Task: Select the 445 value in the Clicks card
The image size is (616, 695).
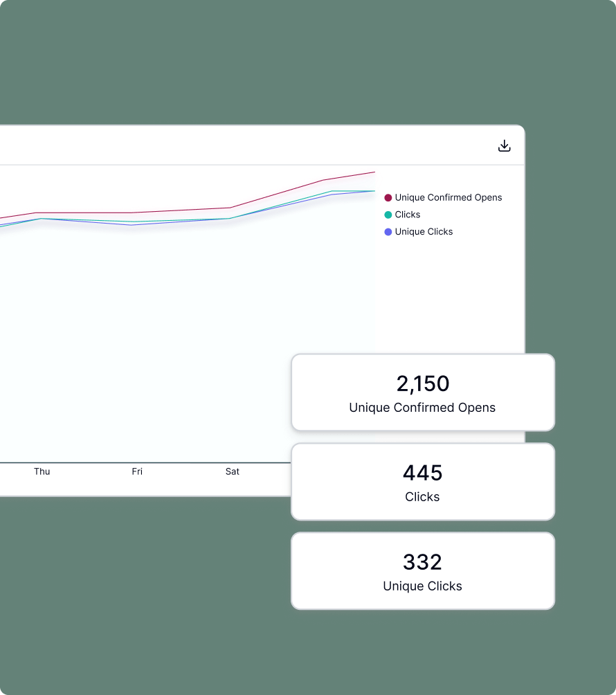Action: 423,473
